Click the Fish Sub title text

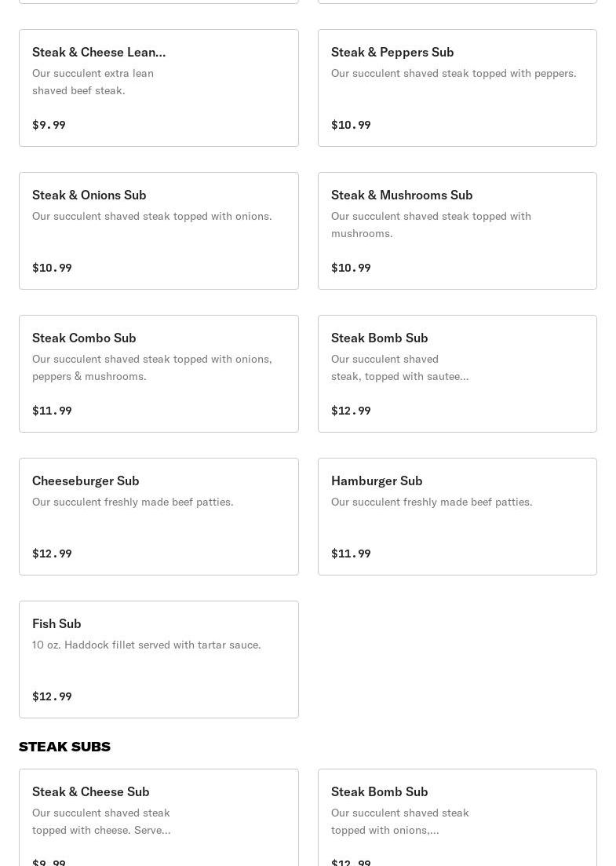pyautogui.click(x=56, y=623)
